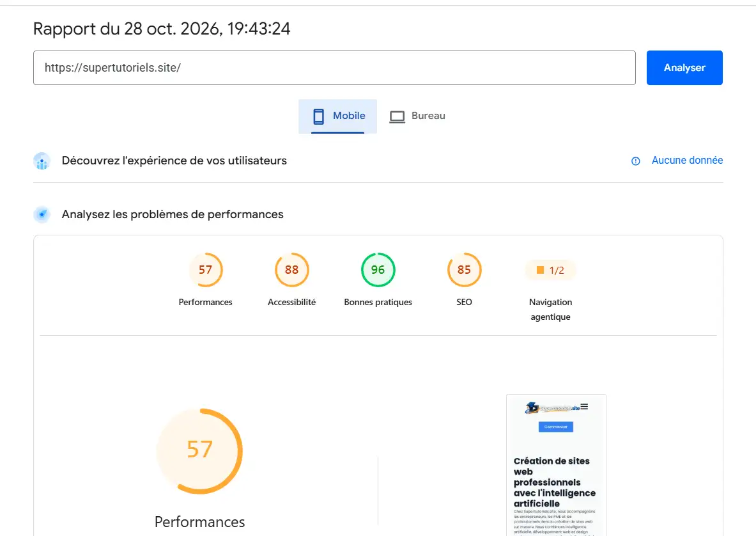This screenshot has height=536, width=756.
Task: Click the Bonnes pratiques label
Action: [x=378, y=303]
